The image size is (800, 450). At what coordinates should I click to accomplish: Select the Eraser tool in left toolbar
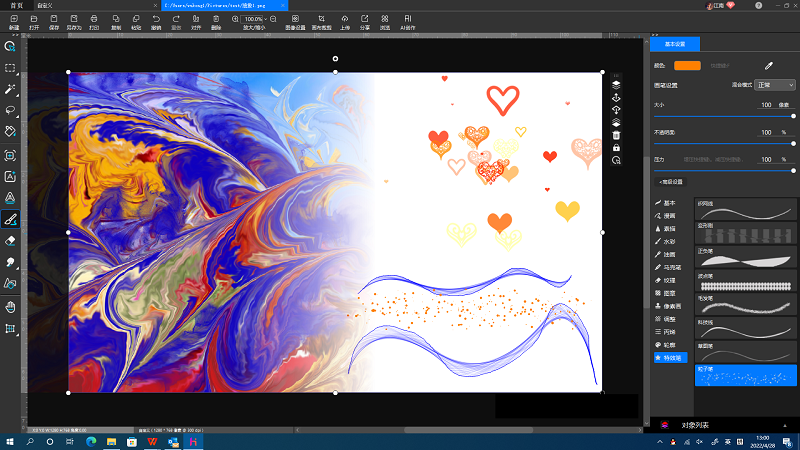coord(10,241)
